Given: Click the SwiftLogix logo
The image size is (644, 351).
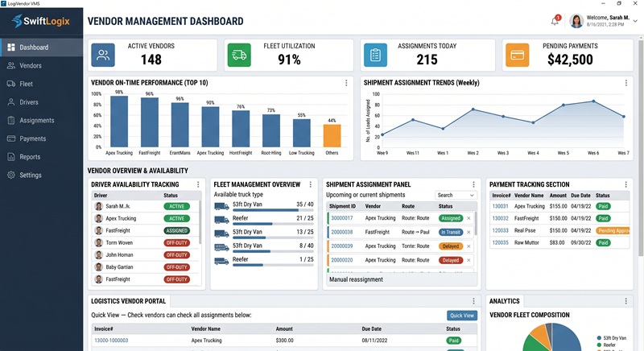Looking at the screenshot, I should [41, 20].
